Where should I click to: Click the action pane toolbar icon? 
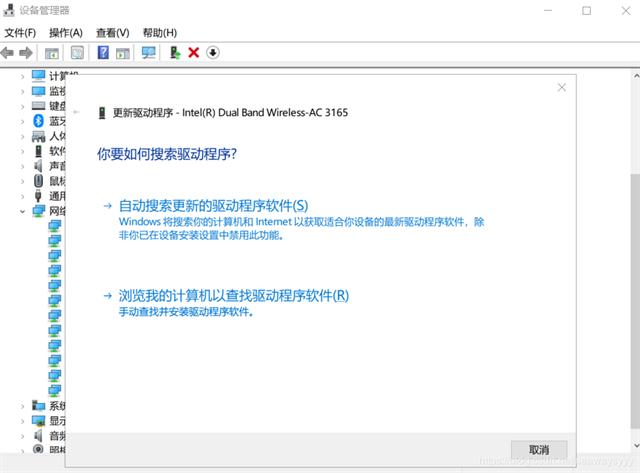tap(122, 53)
